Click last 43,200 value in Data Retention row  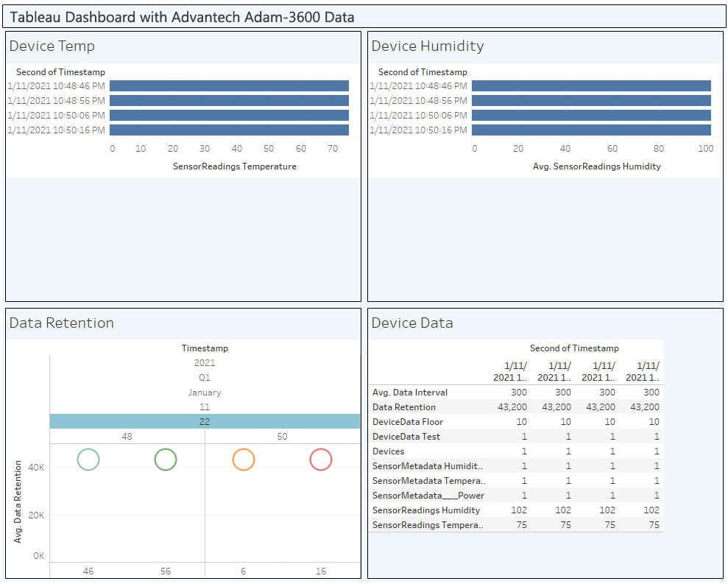pyautogui.click(x=645, y=407)
